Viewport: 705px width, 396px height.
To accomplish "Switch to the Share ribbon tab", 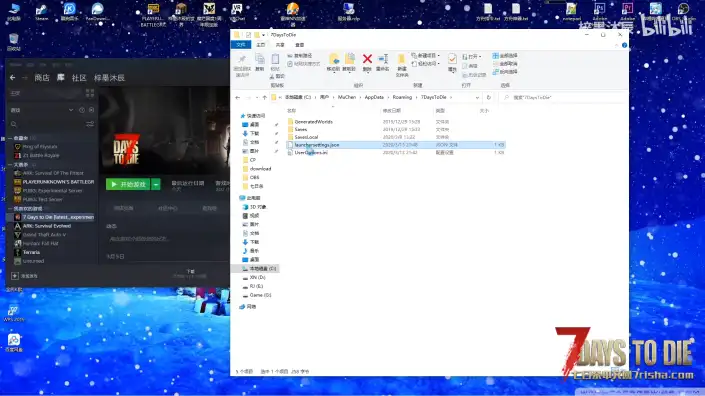I will [280, 45].
